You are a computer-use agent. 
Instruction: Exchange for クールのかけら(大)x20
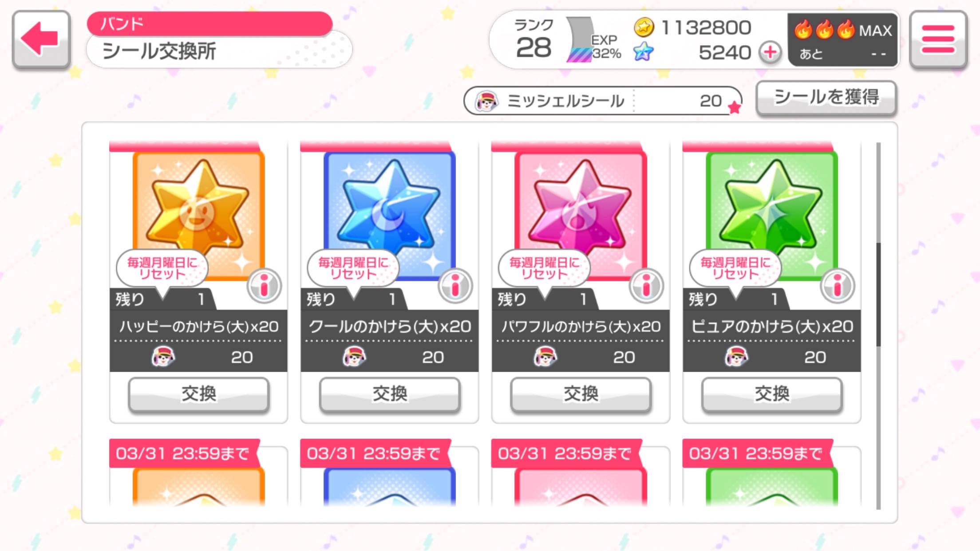[x=390, y=394]
